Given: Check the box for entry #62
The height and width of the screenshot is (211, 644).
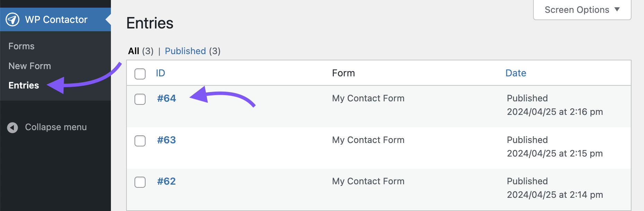Looking at the screenshot, I should tap(140, 182).
